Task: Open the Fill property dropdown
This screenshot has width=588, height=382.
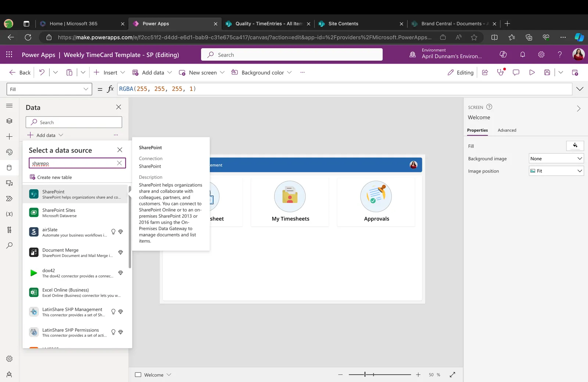Action: 49,89
